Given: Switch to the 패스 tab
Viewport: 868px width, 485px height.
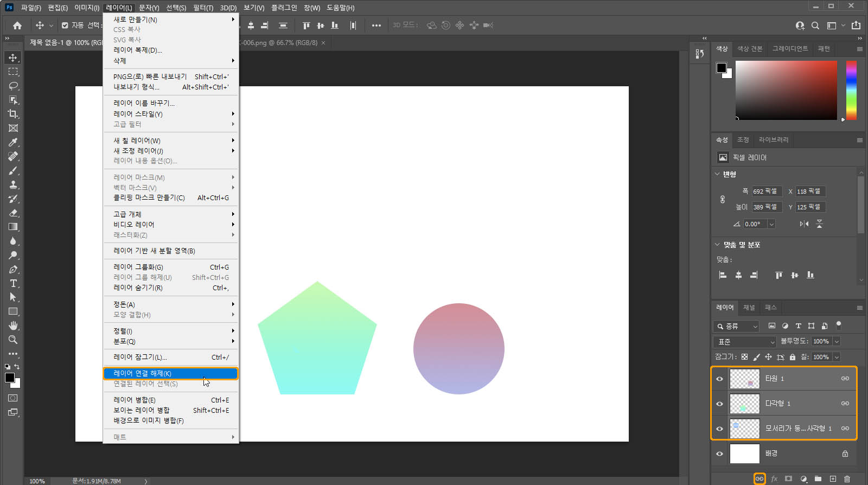Looking at the screenshot, I should pyautogui.click(x=771, y=308).
